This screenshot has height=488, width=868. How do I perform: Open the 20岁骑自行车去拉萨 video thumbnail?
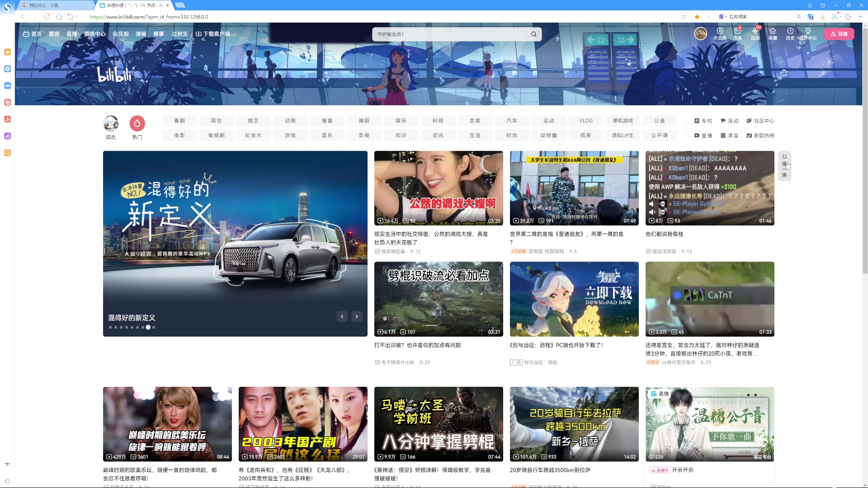[x=574, y=424]
